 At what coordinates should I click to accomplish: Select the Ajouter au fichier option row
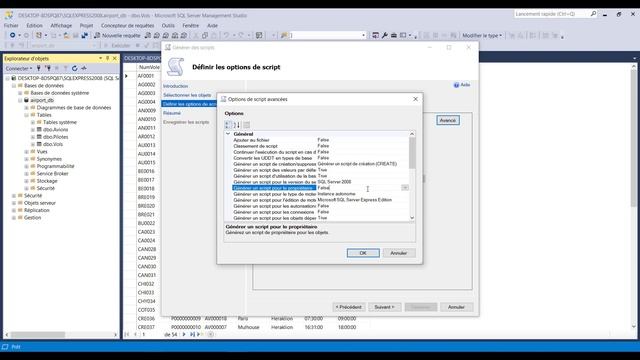point(320,140)
